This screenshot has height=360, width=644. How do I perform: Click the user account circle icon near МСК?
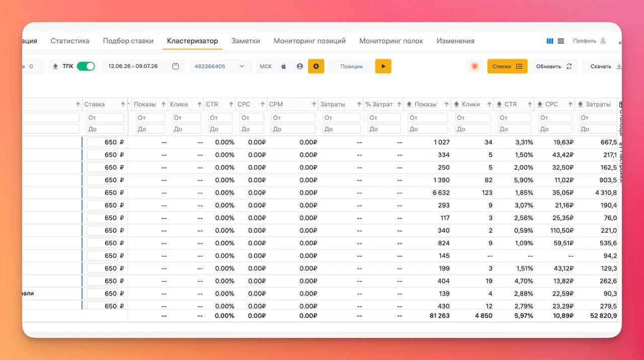(x=300, y=66)
